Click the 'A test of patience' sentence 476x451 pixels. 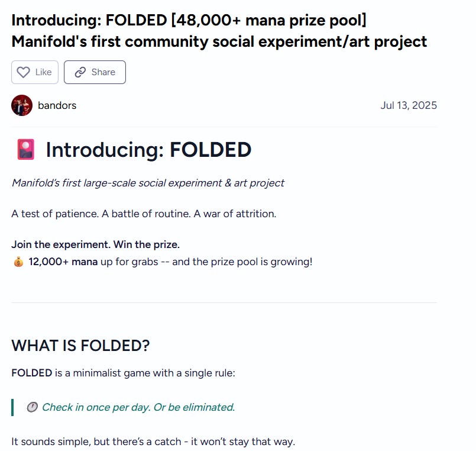click(x=144, y=214)
